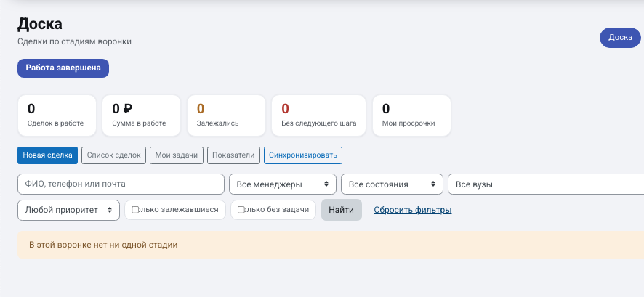Screen dimensions: 644x297
Task: Open the 'Мои просрочки' stat card
Action: [411, 115]
